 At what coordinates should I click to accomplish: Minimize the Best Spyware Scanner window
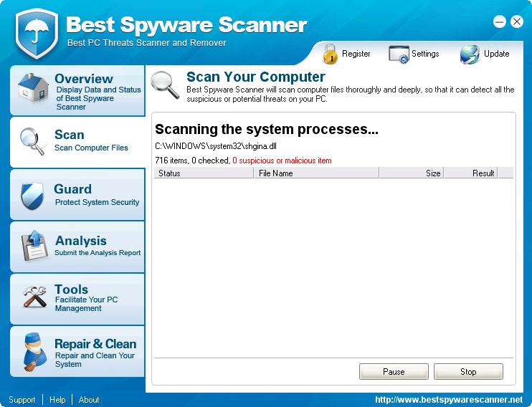pyautogui.click(x=500, y=21)
